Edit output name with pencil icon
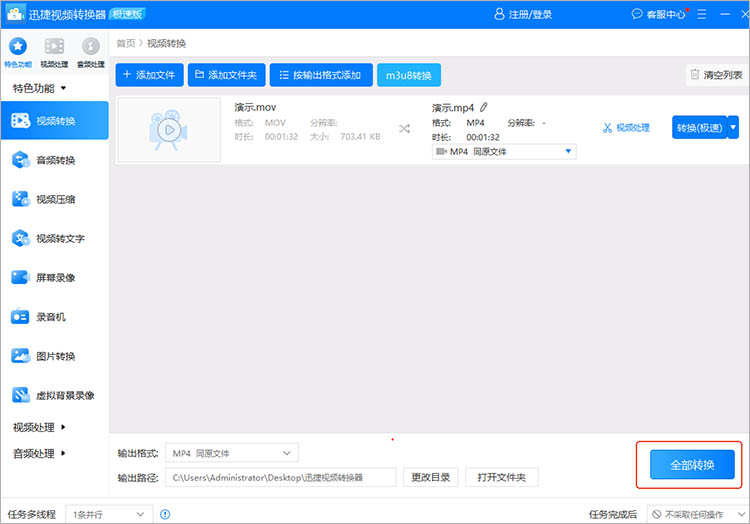The width and height of the screenshot is (750, 524). tap(484, 107)
